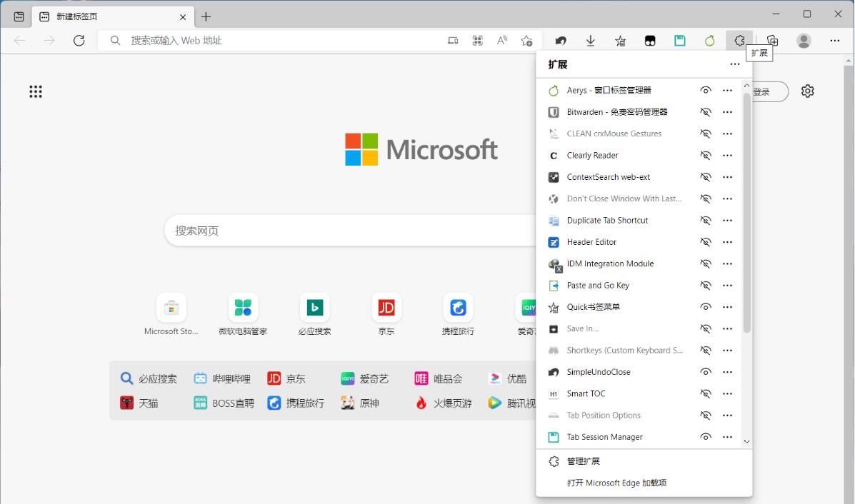The width and height of the screenshot is (855, 504).
Task: Open the Collections toolbar icon
Action: coord(772,40)
